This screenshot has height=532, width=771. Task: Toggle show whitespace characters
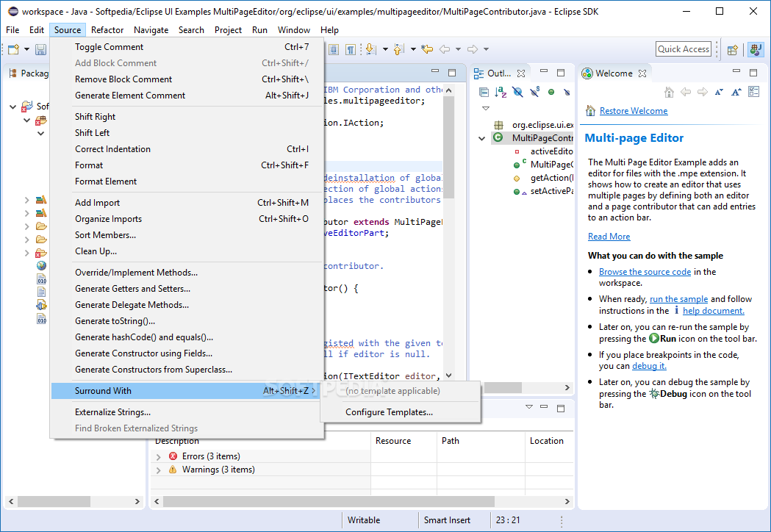pyautogui.click(x=351, y=49)
